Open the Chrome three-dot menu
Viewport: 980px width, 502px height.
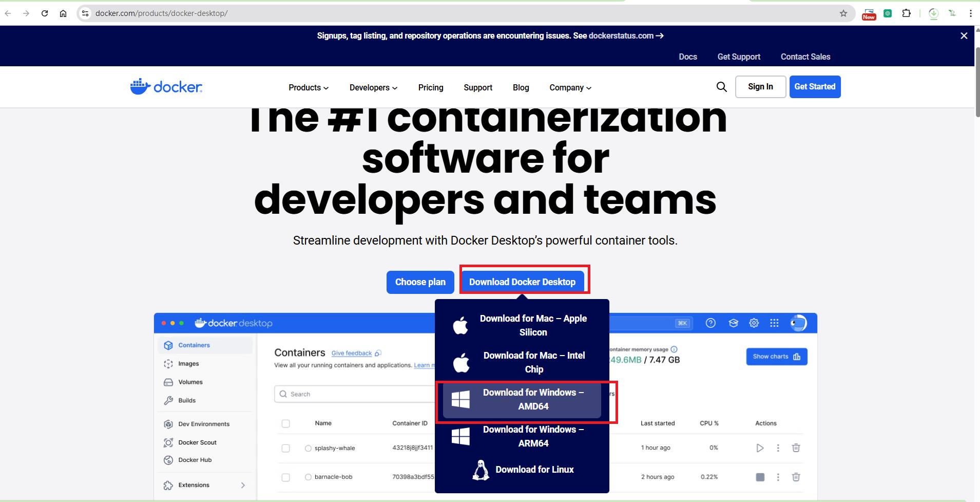coord(971,13)
